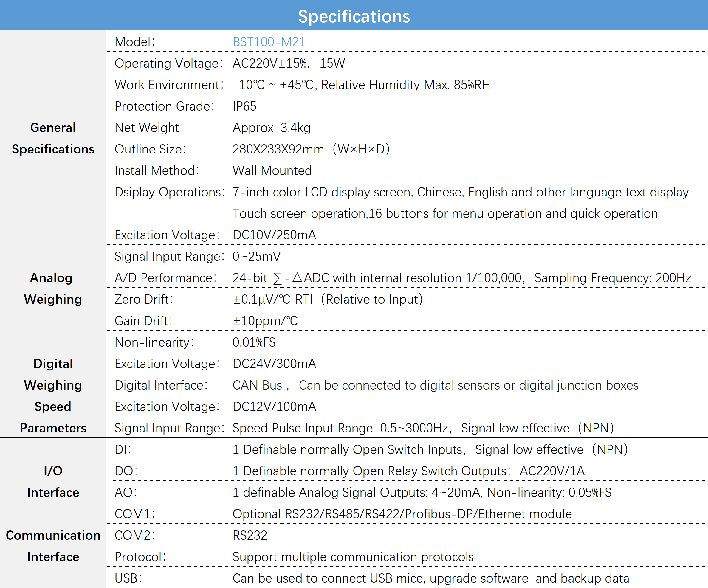Click the 'Speed Parameters' section heading

[53, 418]
